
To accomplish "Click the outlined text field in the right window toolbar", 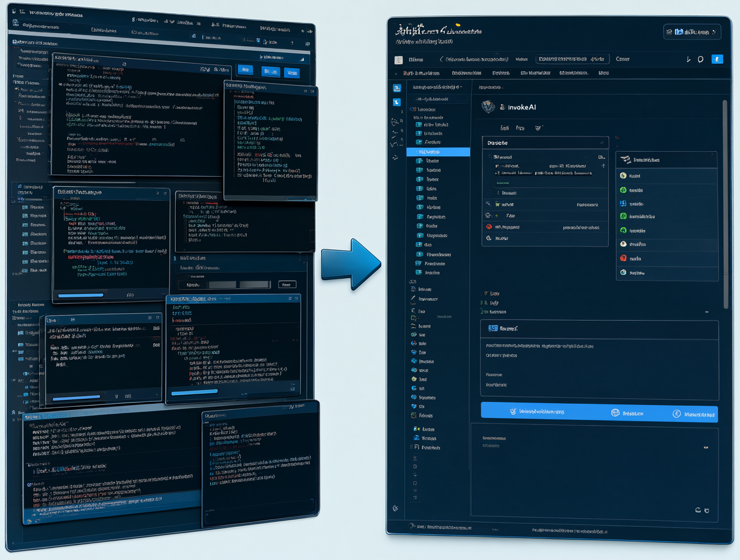I will pos(572,59).
